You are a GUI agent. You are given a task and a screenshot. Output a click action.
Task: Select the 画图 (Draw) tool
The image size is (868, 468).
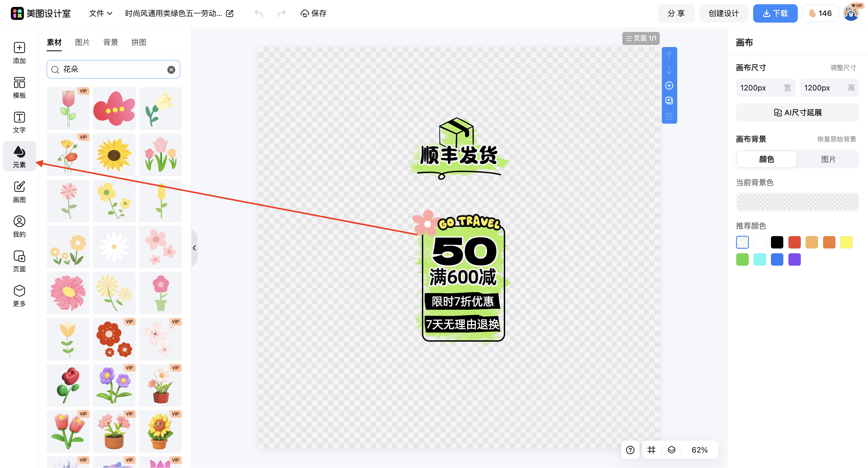[x=19, y=191]
